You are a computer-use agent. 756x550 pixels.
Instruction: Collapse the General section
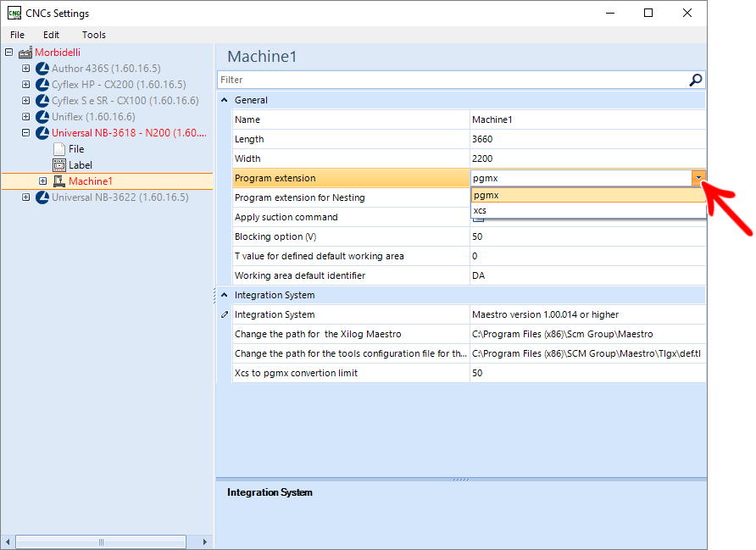tap(225, 100)
